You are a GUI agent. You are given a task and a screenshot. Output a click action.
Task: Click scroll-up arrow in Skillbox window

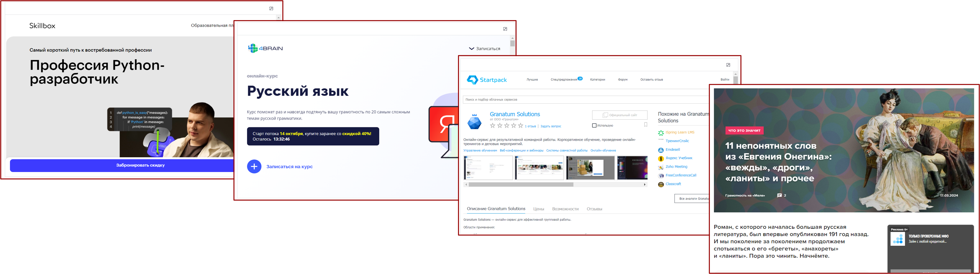coord(278,18)
